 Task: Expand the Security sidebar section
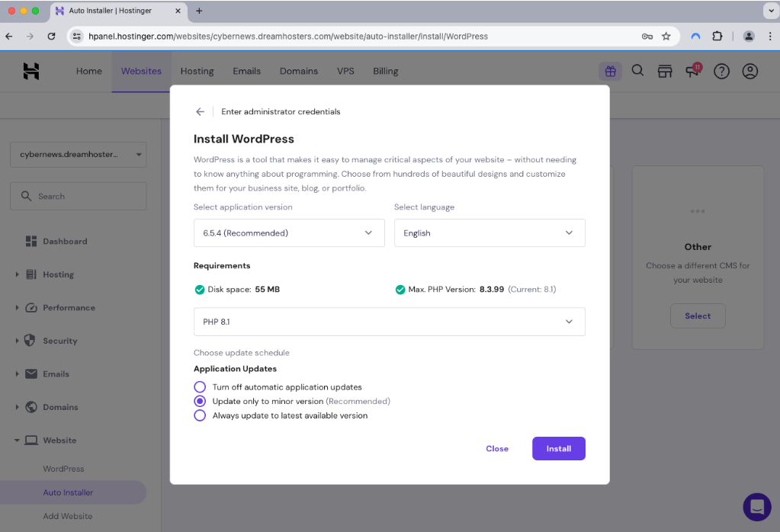click(x=17, y=341)
